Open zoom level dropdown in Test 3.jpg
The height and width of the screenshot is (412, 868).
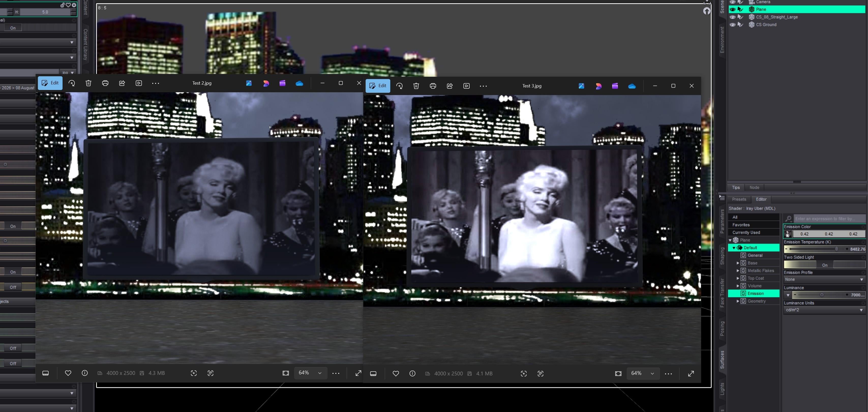coord(643,373)
